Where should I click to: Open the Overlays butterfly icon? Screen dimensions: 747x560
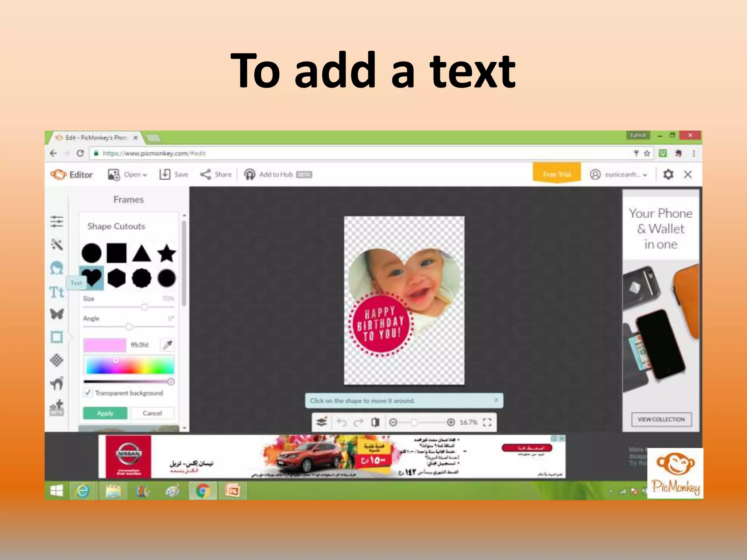(x=57, y=314)
